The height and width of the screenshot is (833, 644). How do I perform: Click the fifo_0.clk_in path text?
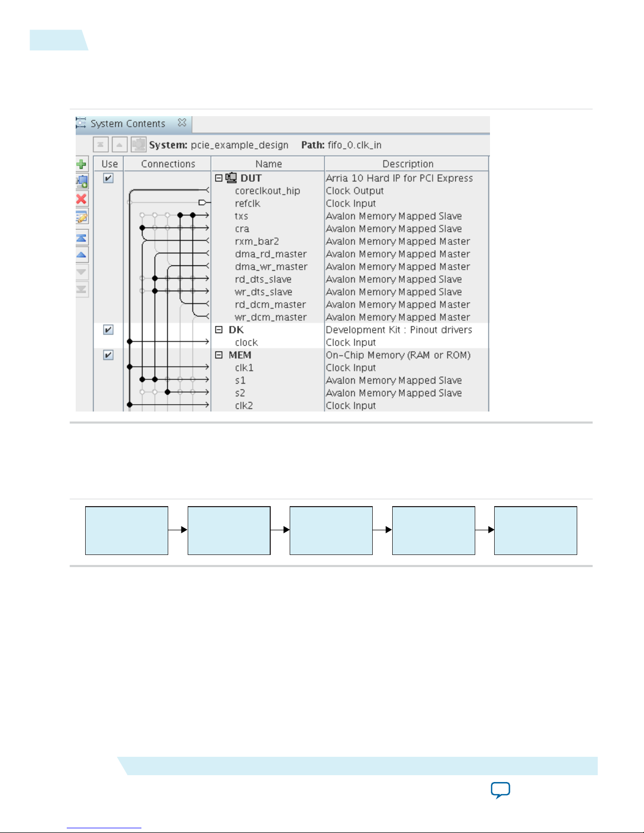pos(354,145)
